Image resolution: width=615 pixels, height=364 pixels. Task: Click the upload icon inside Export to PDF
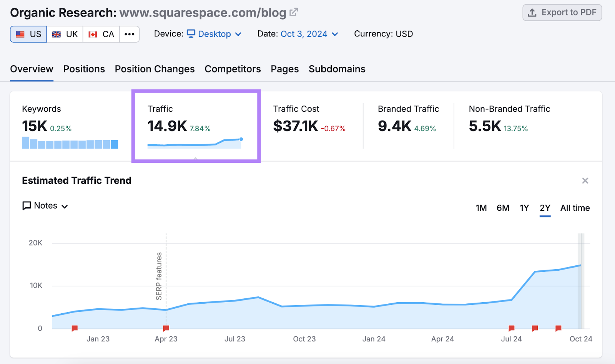(x=532, y=12)
